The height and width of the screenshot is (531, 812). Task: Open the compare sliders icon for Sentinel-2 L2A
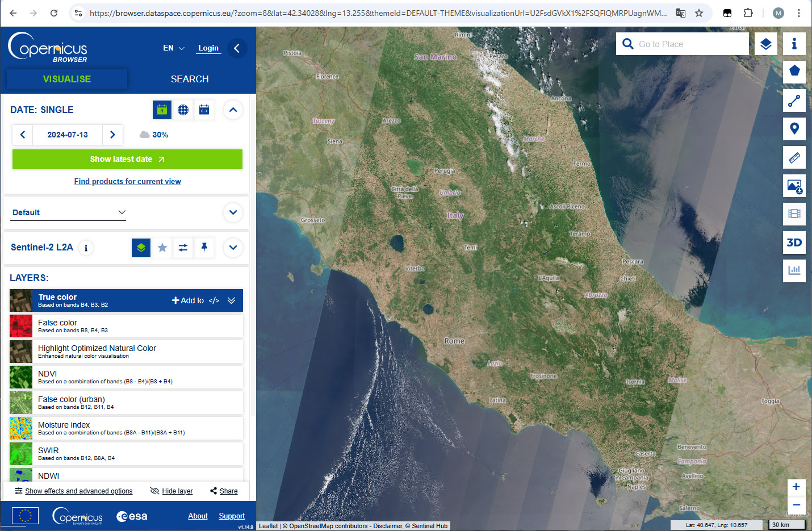point(183,248)
